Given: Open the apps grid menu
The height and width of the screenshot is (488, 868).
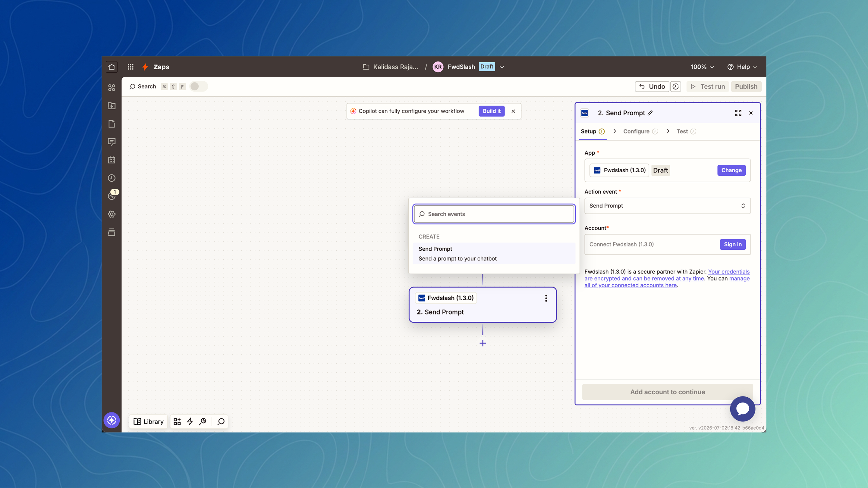Looking at the screenshot, I should (131, 67).
